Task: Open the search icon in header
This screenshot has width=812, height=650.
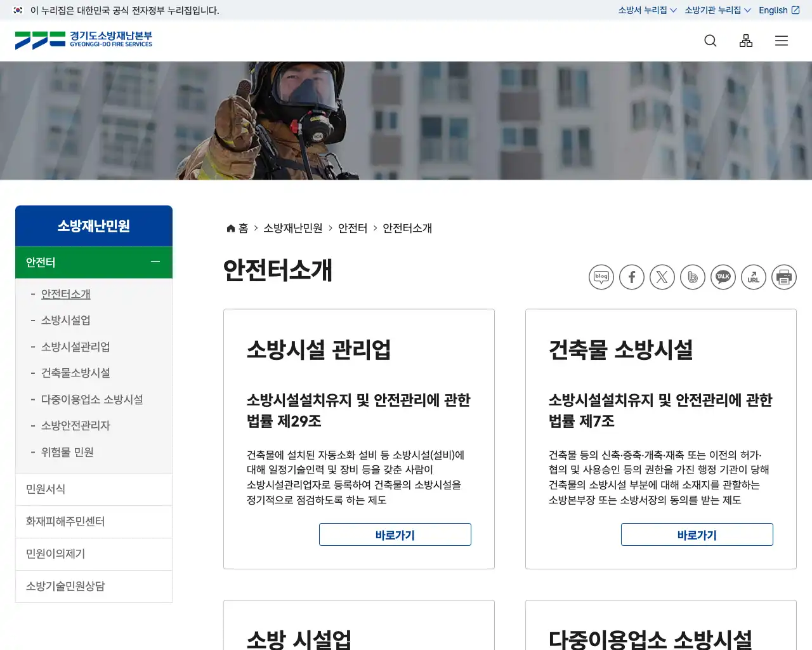Action: click(x=710, y=41)
